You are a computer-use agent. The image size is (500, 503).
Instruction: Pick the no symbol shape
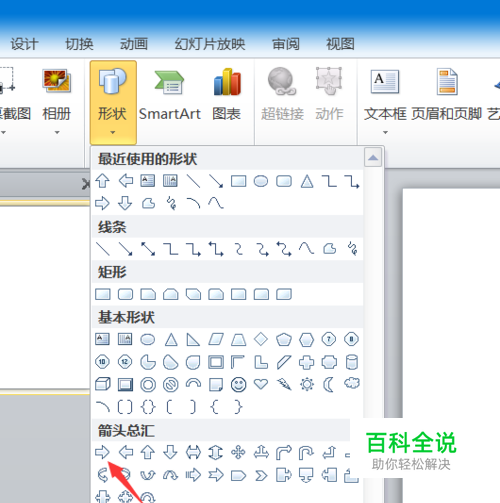coord(171,385)
